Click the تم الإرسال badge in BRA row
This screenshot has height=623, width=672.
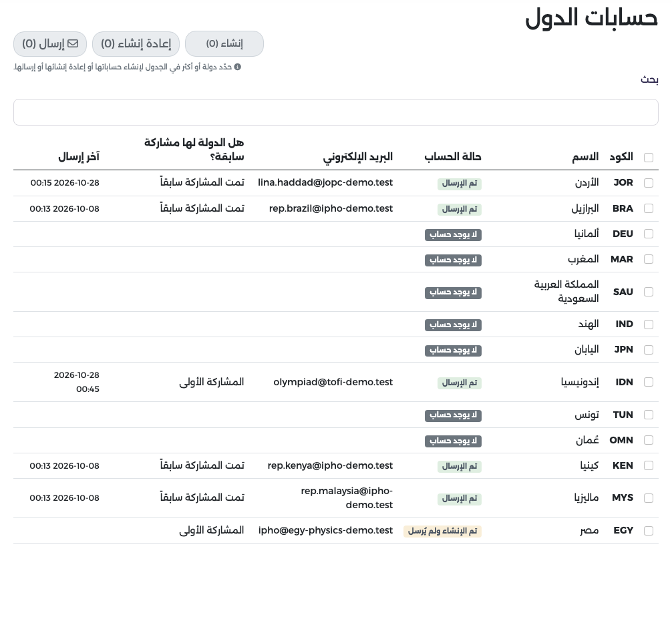(460, 209)
